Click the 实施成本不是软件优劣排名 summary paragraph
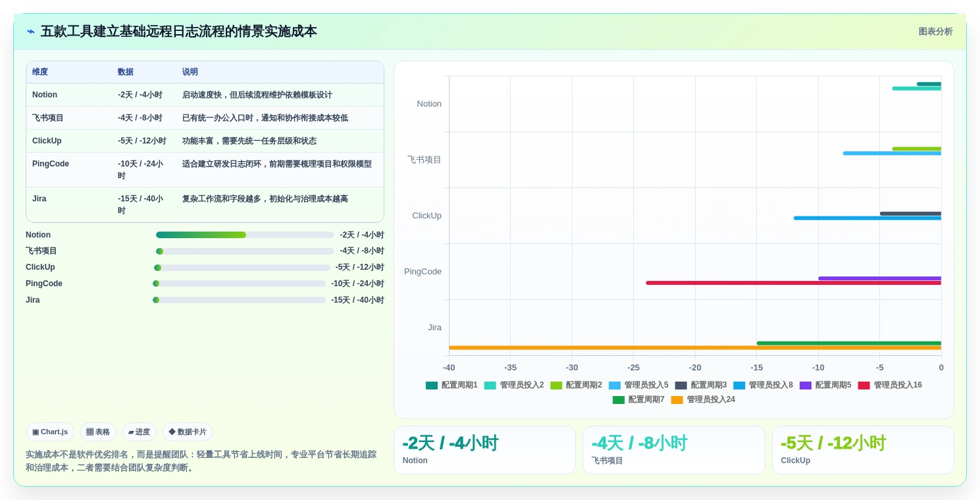 click(201, 461)
